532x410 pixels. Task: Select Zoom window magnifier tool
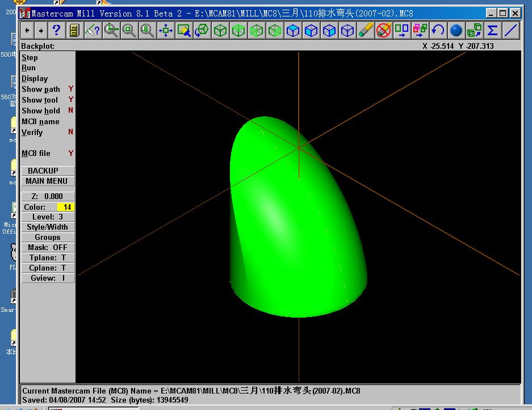coord(111,31)
